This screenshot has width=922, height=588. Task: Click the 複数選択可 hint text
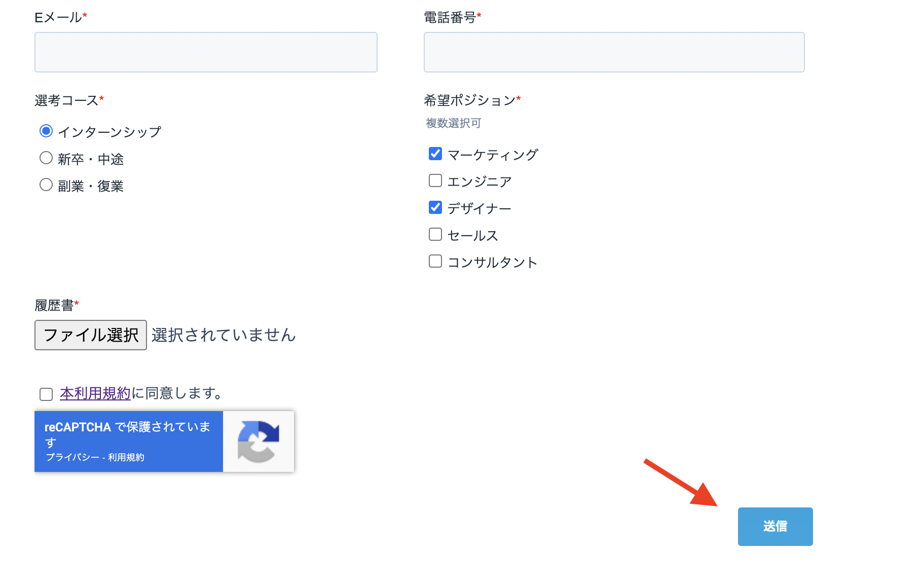point(454,123)
